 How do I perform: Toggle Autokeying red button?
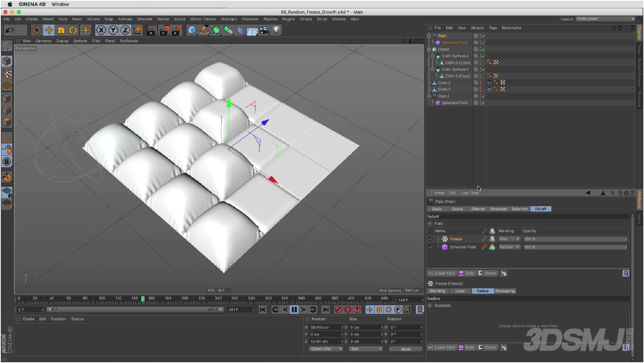coord(348,310)
